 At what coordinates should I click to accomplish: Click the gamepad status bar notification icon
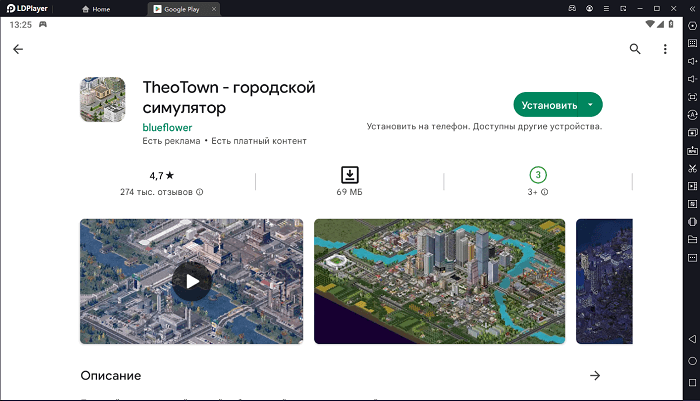tap(43, 24)
